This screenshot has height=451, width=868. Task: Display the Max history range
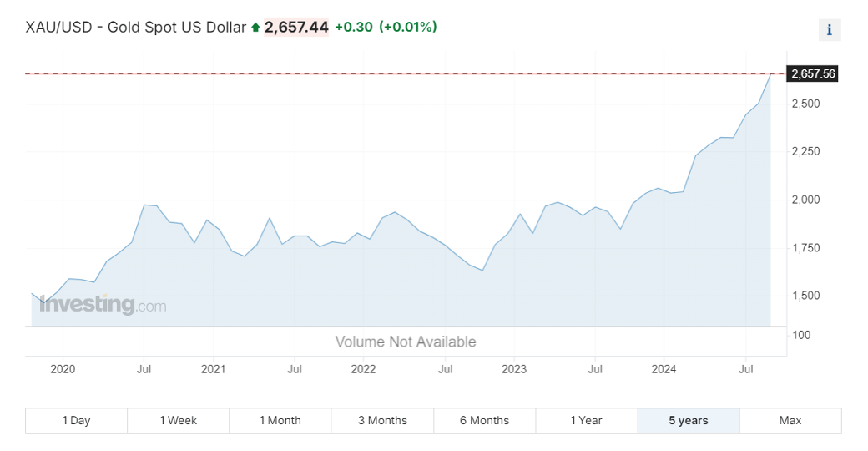coord(790,421)
